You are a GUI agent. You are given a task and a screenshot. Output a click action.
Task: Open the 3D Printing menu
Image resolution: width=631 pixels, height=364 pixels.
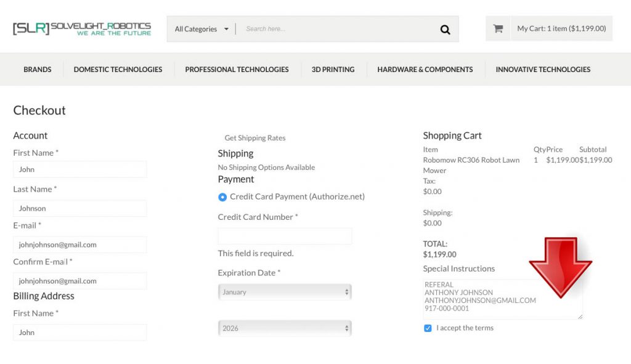coord(333,70)
